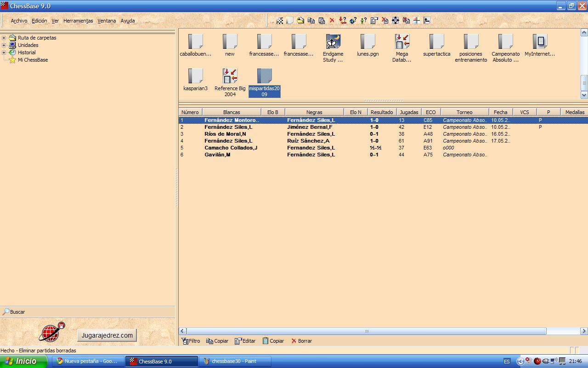Click the game list scroll right arrow
This screenshot has height=368, width=588.
coord(584,331)
